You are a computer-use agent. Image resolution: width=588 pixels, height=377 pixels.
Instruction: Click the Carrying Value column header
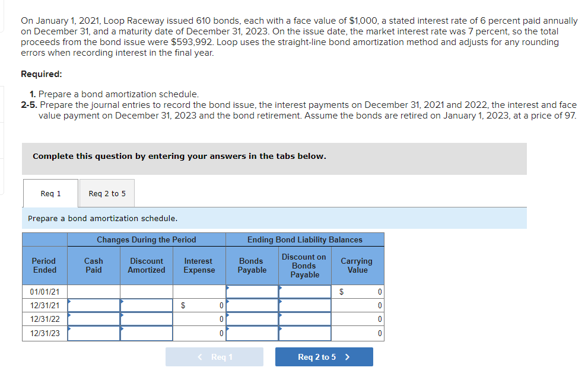click(358, 266)
